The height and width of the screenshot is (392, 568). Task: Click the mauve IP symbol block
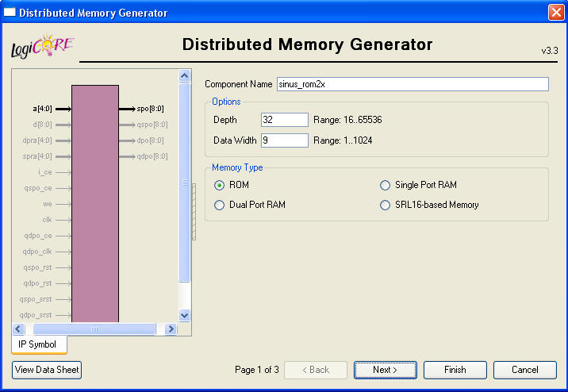click(95, 204)
